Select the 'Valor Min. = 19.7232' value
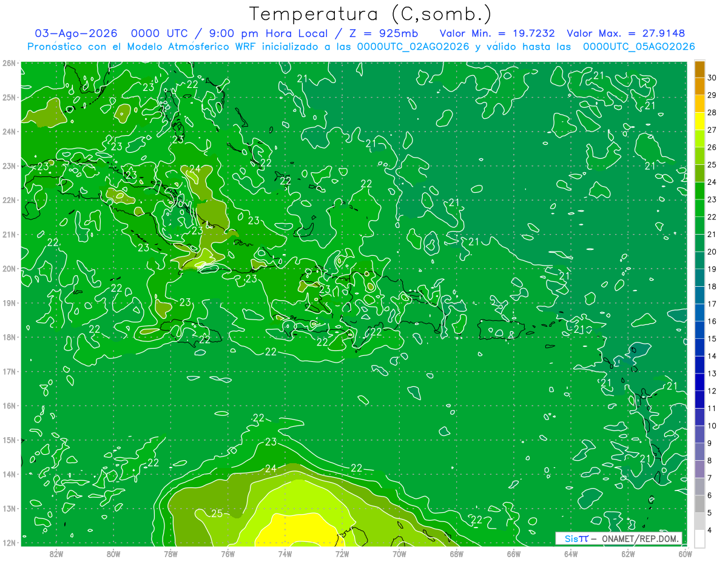Screen dimensions: 728x562 [497, 34]
